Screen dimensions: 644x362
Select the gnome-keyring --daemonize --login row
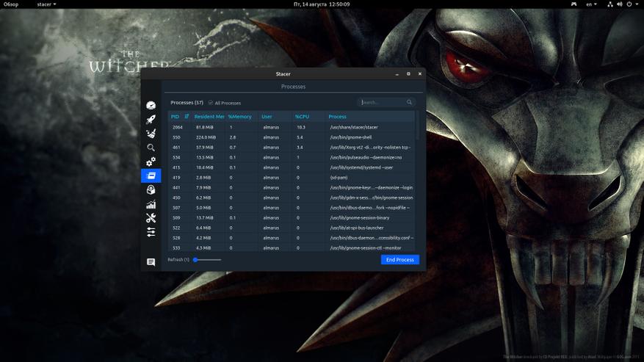pos(292,187)
